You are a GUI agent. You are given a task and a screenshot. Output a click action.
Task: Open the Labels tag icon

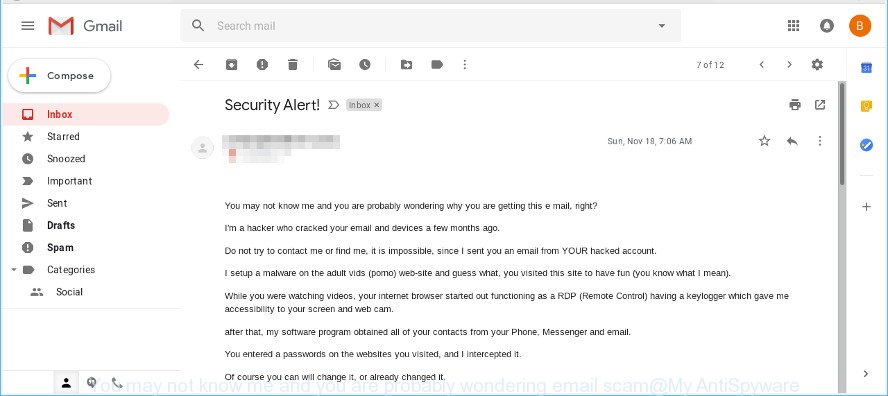(437, 65)
